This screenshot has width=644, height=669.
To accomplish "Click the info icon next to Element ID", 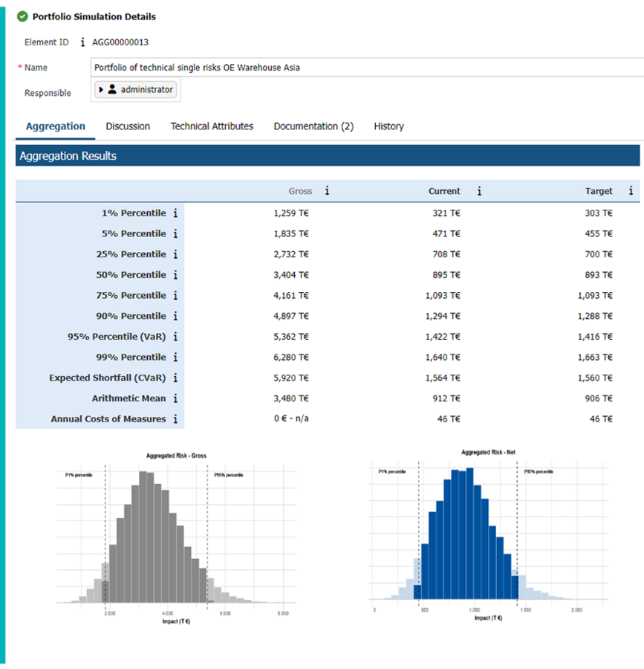I will pyautogui.click(x=82, y=42).
